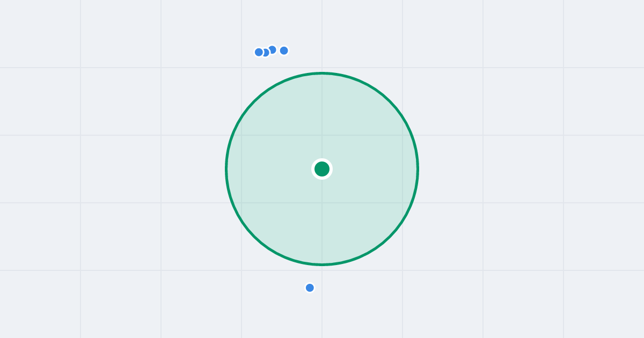Select the leftmost blue dot above the circle
The height and width of the screenshot is (338, 644).
click(x=259, y=52)
